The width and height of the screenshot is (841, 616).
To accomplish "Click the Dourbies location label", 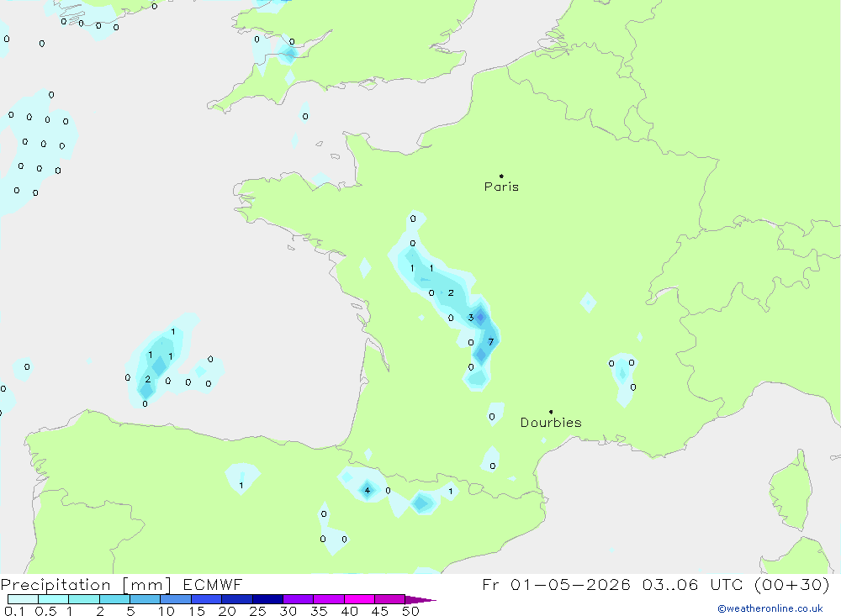I will click(551, 423).
